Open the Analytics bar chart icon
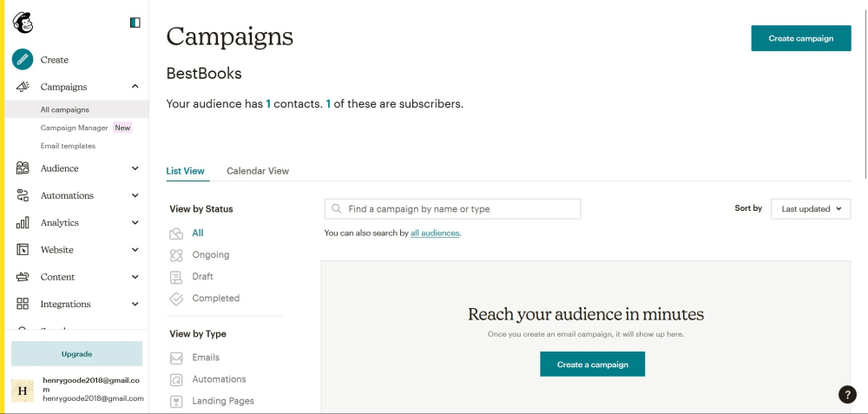This screenshot has width=868, height=414. 23,222
